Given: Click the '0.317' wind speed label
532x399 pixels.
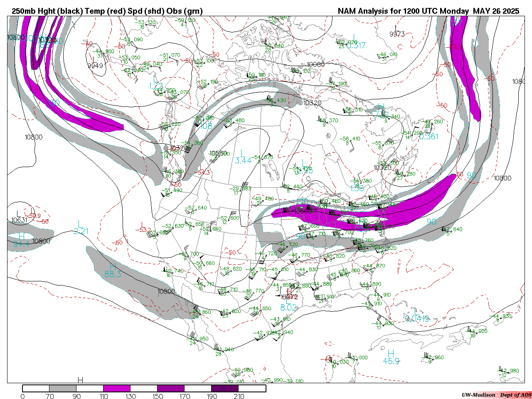Looking at the screenshot, I should (356, 46).
